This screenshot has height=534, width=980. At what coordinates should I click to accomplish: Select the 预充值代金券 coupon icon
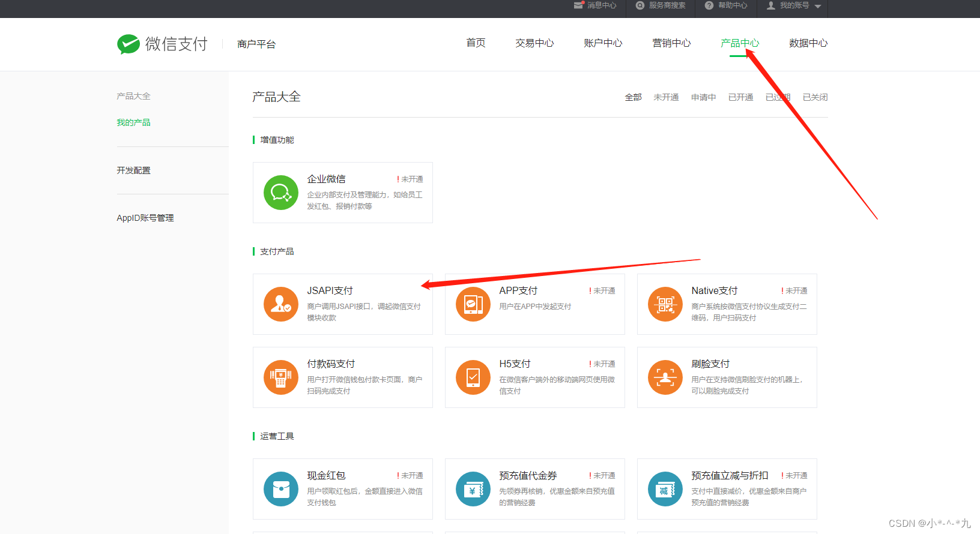473,489
